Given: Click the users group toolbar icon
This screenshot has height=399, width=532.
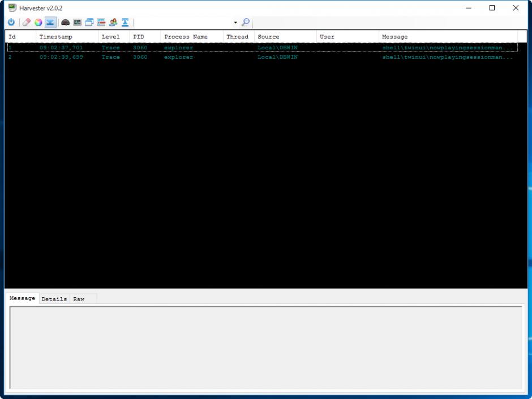Looking at the screenshot, I should click(113, 23).
